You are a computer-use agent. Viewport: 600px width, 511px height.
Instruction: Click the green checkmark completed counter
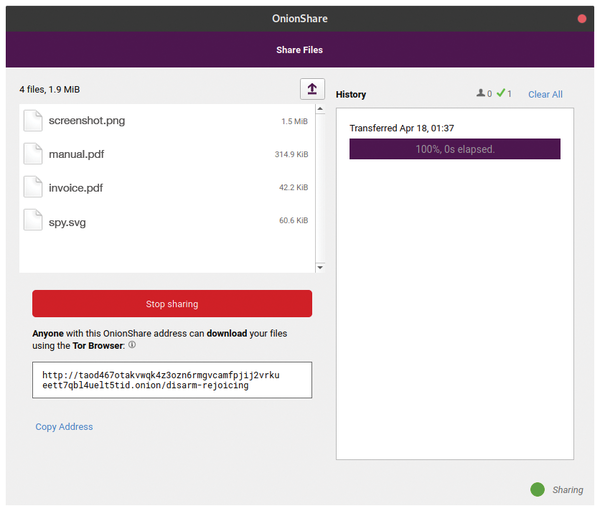point(501,93)
